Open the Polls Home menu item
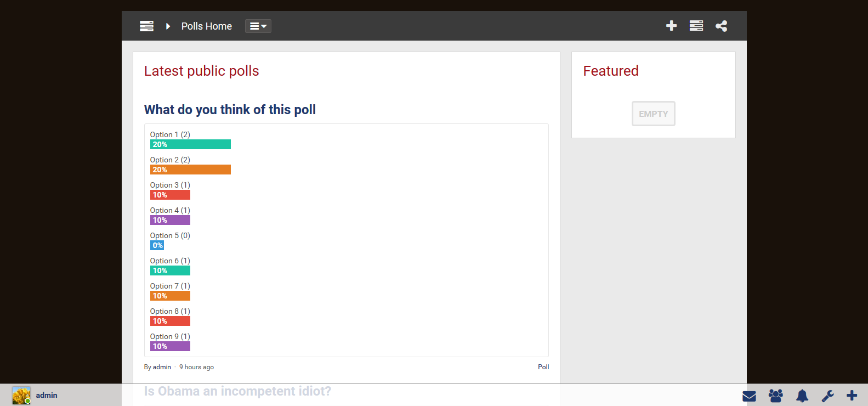 [207, 26]
